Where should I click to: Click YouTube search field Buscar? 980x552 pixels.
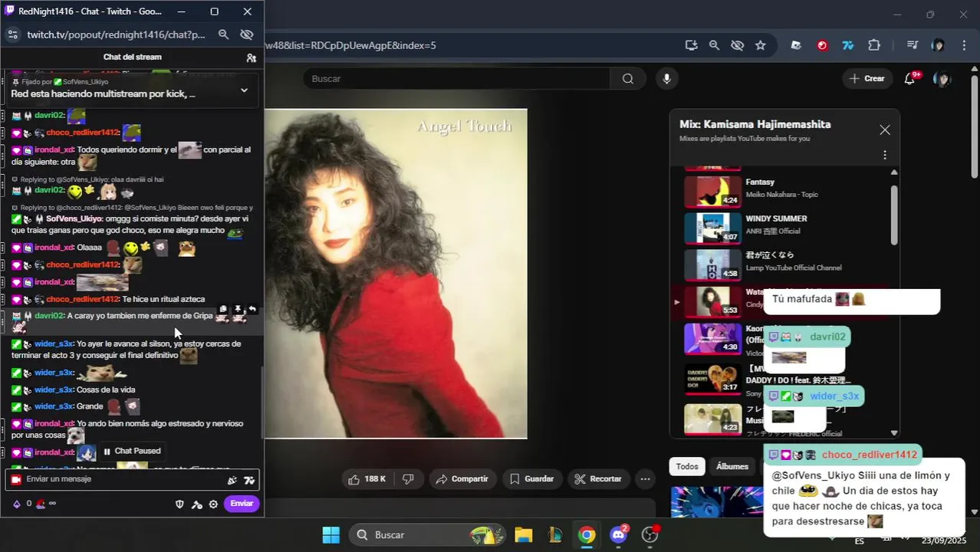(x=456, y=78)
